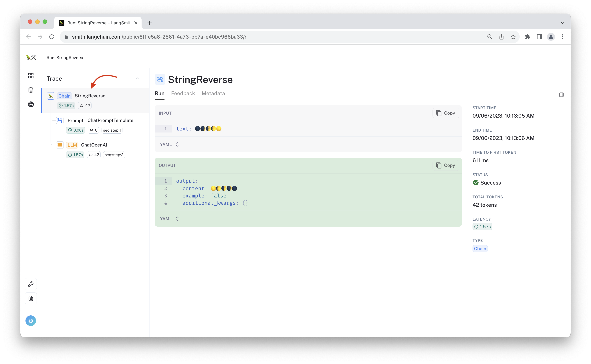Click the 0 tokens badge under ChatPromptTemplate

pyautogui.click(x=93, y=130)
